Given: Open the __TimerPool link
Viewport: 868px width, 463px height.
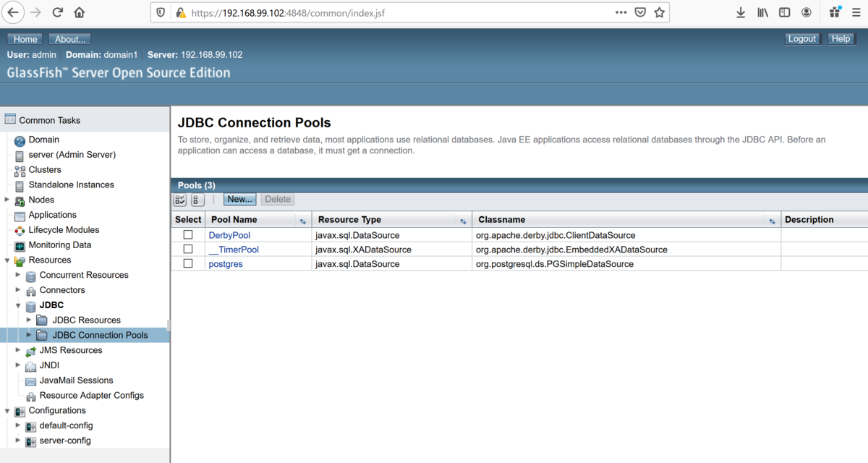Looking at the screenshot, I should coord(234,250).
